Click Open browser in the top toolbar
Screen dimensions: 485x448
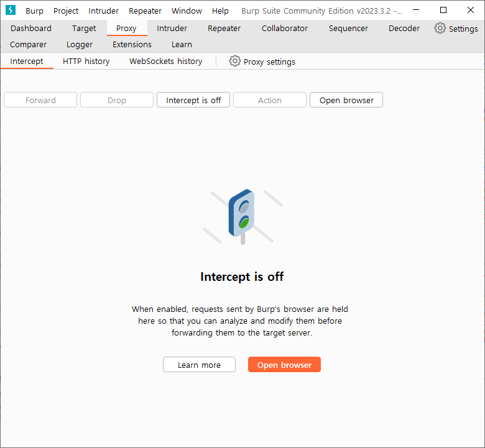point(346,100)
